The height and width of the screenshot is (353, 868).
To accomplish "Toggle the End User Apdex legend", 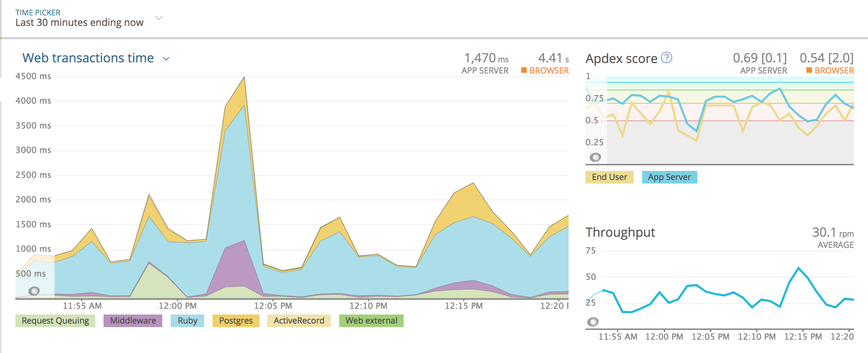I will click(610, 177).
